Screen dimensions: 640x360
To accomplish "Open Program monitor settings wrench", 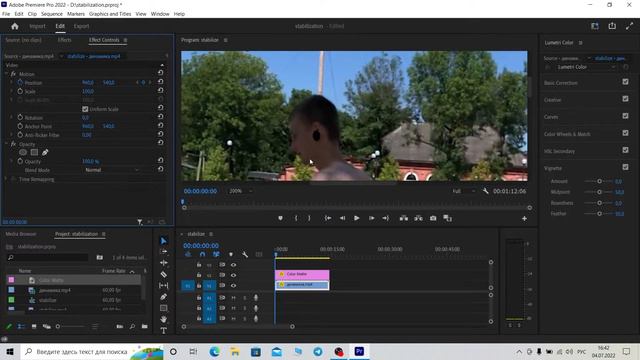I will tap(485, 191).
